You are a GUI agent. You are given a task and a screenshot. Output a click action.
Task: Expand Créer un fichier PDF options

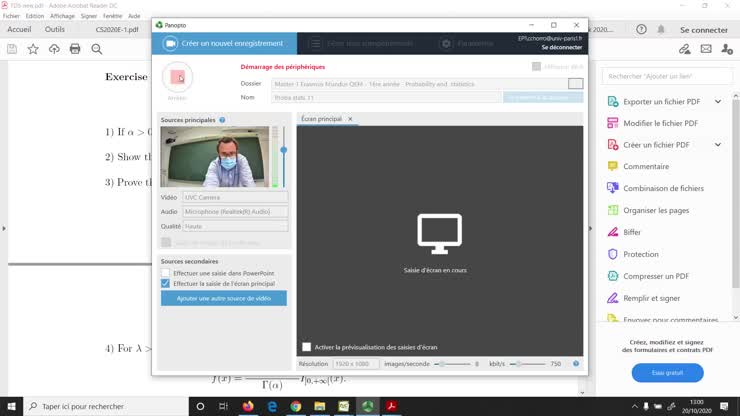pyautogui.click(x=717, y=145)
